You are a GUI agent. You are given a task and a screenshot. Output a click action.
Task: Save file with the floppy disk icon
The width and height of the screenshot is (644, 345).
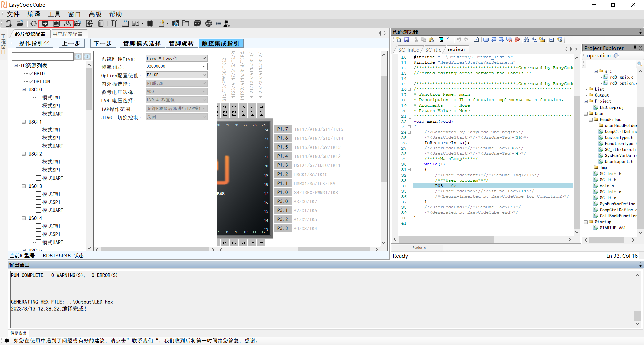tap(407, 40)
